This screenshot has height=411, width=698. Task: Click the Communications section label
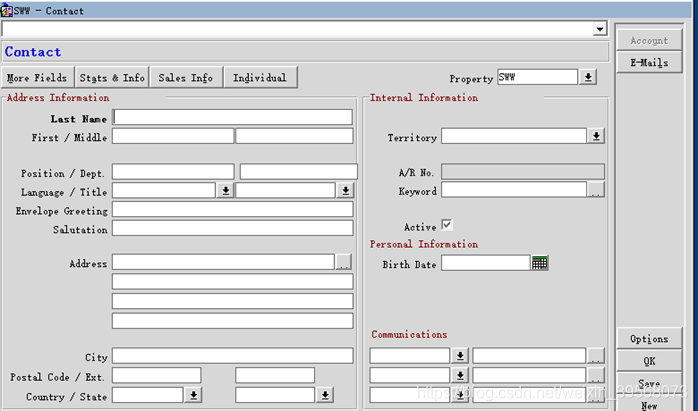[409, 334]
